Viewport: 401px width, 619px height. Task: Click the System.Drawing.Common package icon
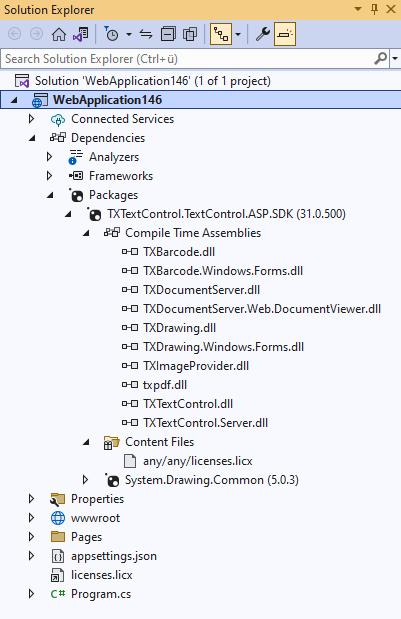tap(112, 480)
